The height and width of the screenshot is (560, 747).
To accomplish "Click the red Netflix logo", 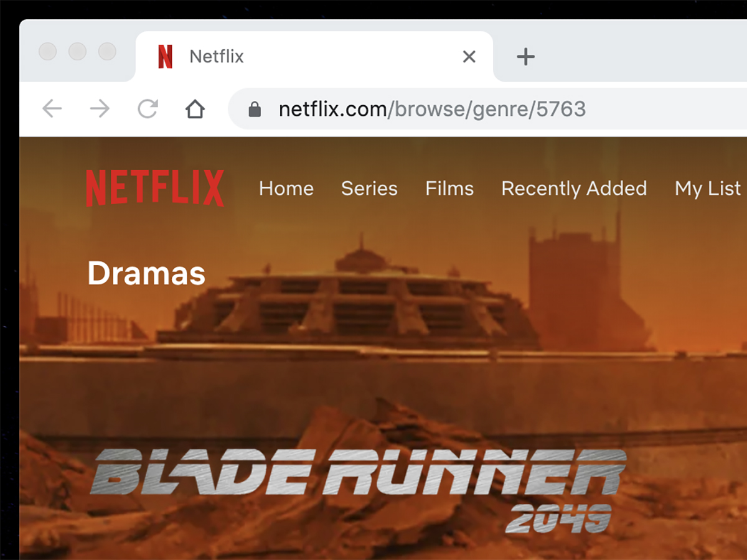I will pyautogui.click(x=155, y=188).
